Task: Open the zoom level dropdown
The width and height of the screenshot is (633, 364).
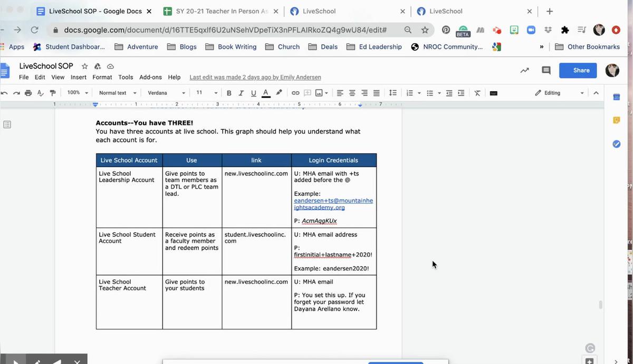Action: [76, 93]
